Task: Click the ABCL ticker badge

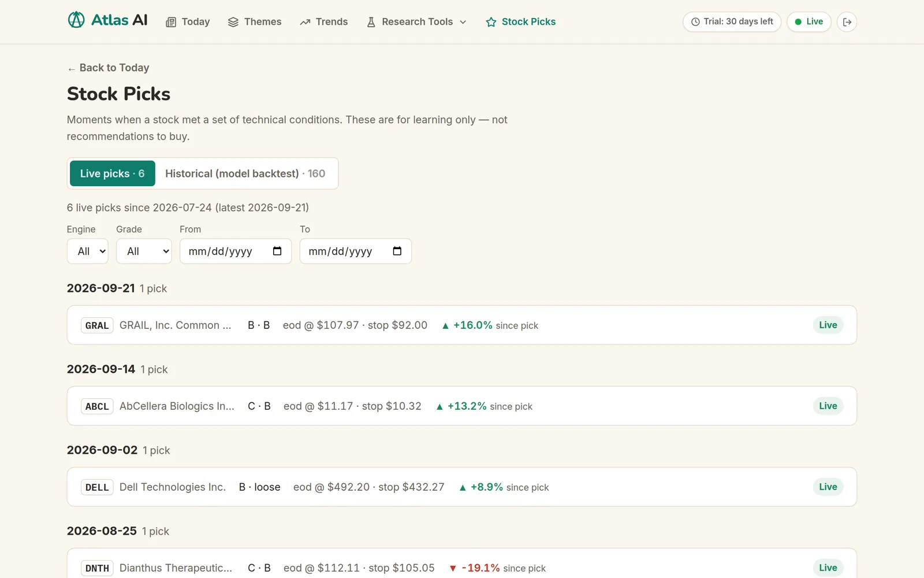Action: click(97, 406)
